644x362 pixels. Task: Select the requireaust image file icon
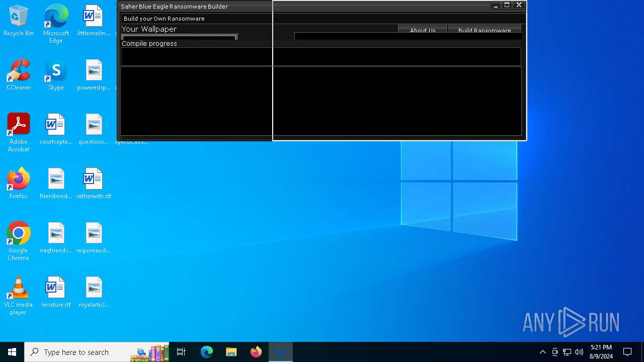point(94,238)
